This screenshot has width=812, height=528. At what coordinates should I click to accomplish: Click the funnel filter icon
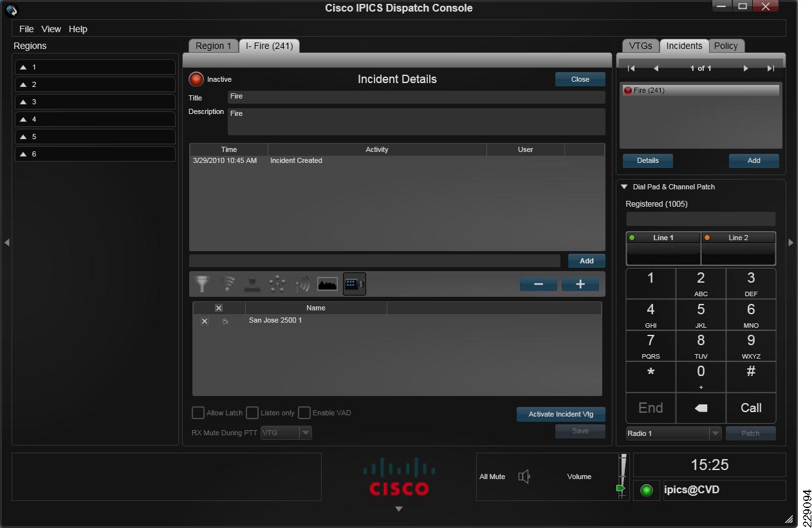pyautogui.click(x=203, y=284)
